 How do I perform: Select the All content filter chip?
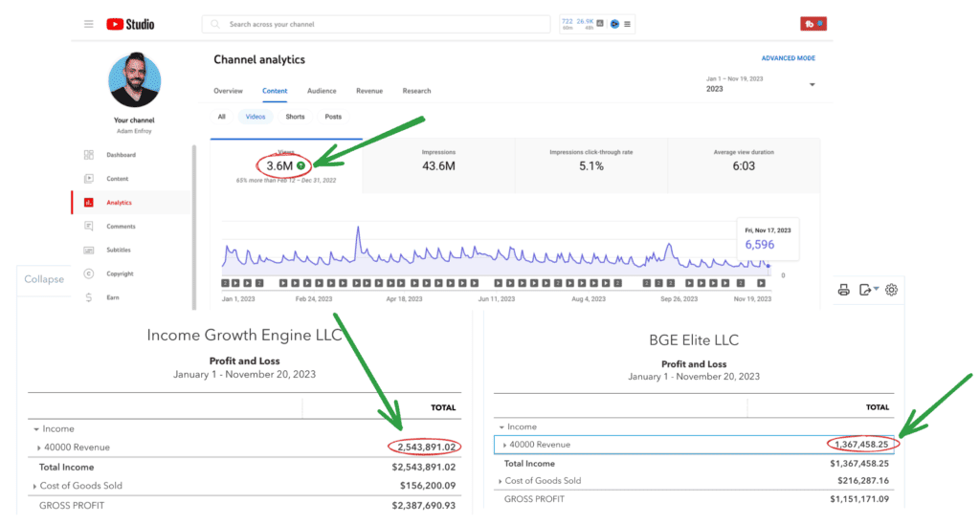pyautogui.click(x=222, y=117)
